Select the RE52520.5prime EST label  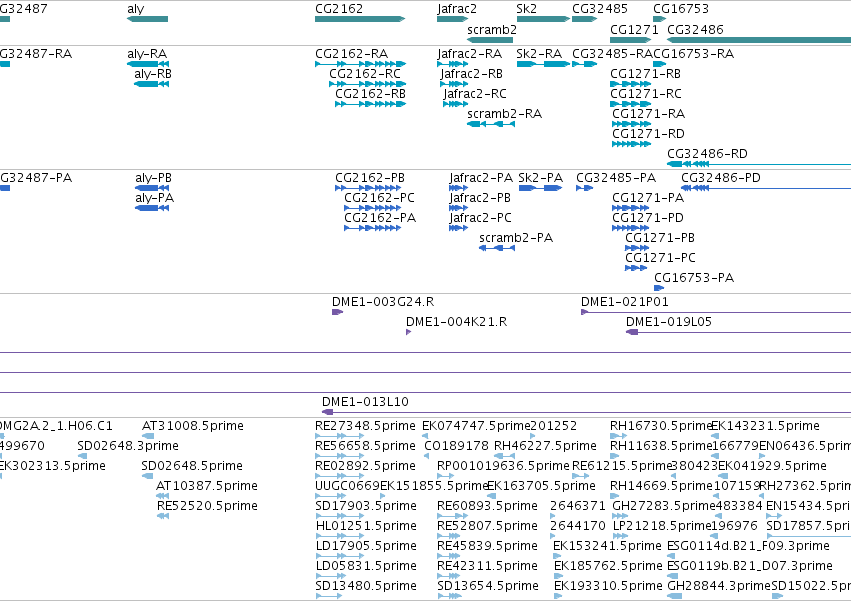(x=207, y=507)
